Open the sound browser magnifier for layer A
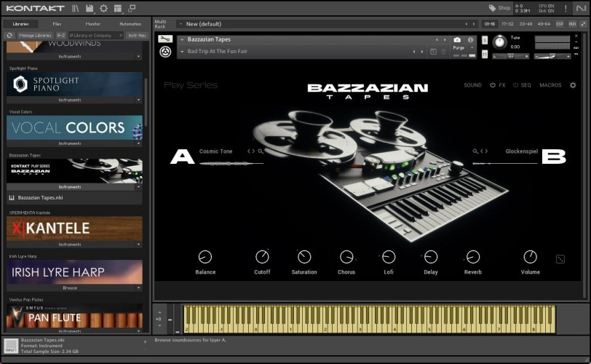The width and height of the screenshot is (591, 364). point(261,151)
